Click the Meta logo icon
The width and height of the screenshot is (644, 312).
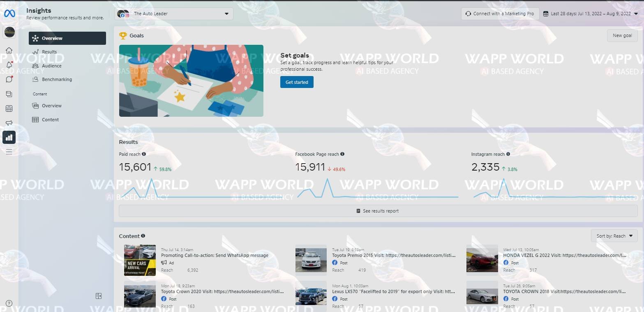tap(9, 14)
